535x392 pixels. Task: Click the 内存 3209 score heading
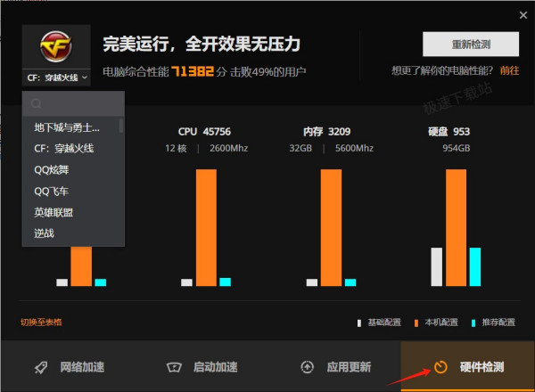(x=327, y=132)
